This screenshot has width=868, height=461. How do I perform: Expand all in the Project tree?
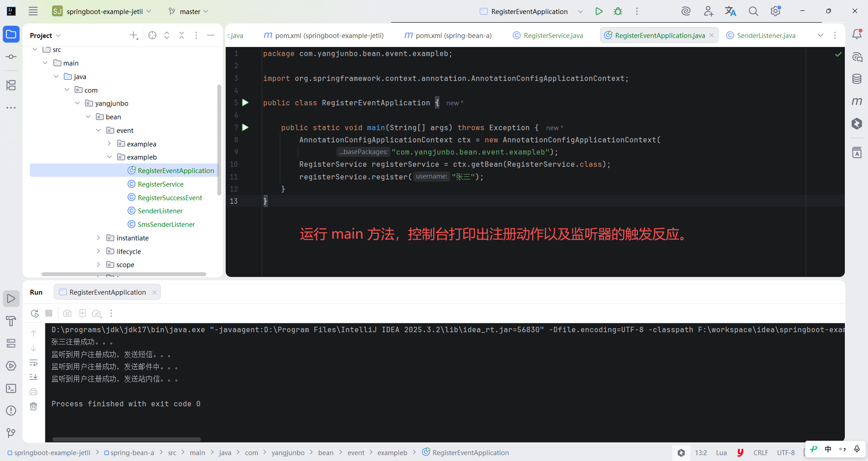167,35
